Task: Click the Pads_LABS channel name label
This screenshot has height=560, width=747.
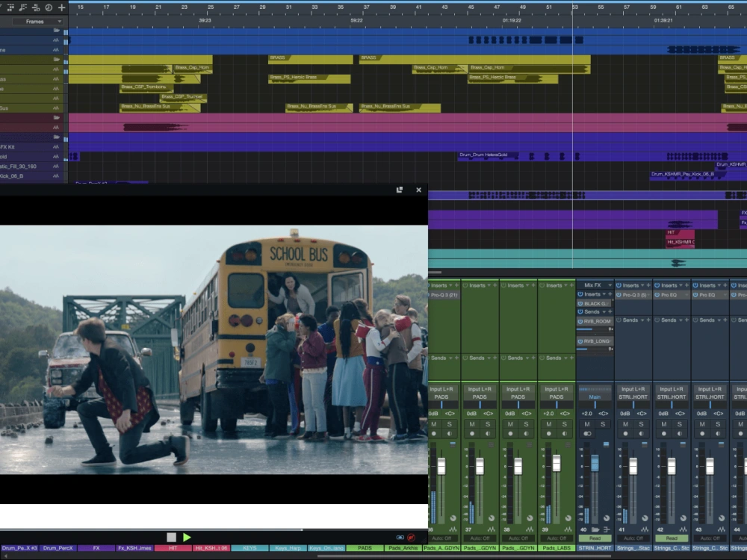Action: tap(557, 548)
